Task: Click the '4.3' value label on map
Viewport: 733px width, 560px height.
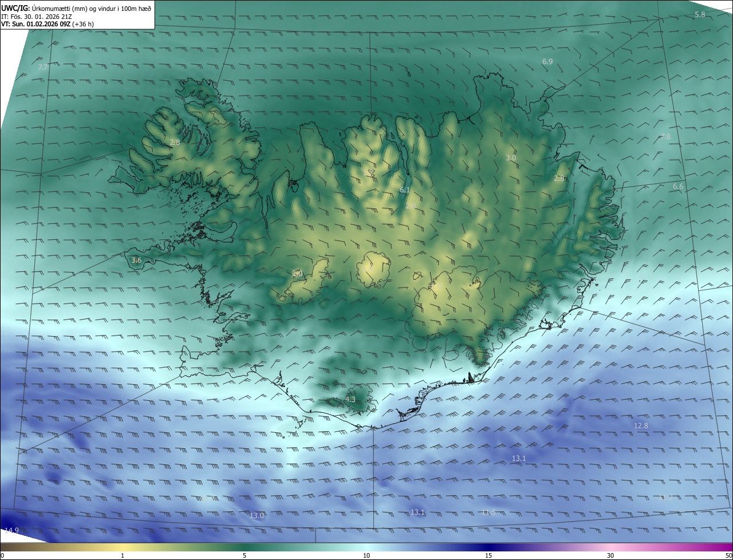Action: pos(350,399)
